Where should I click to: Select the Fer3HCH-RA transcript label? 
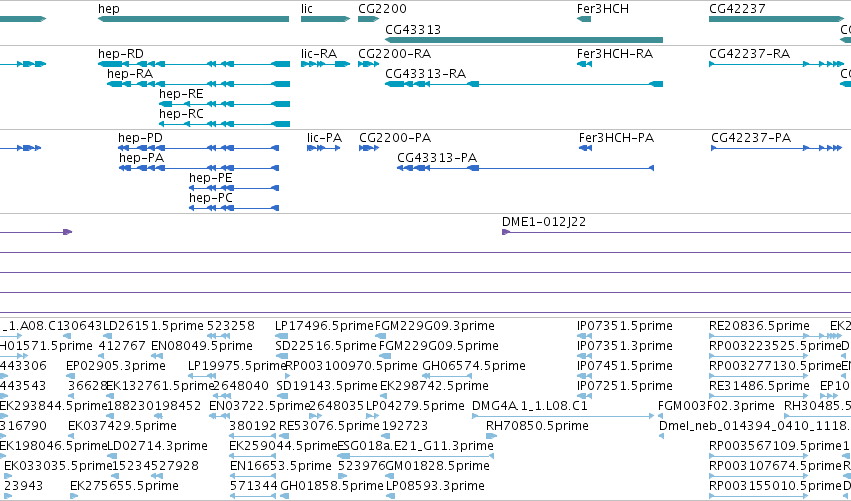tap(614, 54)
